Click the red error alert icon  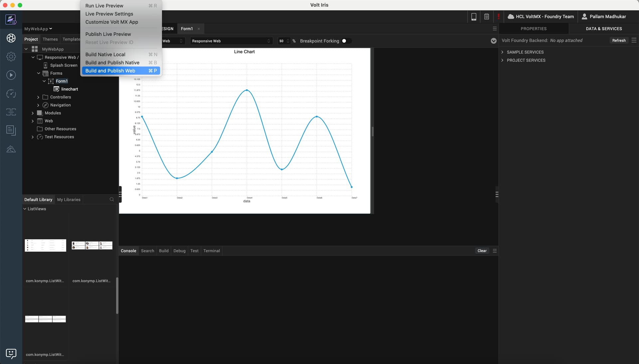click(x=498, y=17)
